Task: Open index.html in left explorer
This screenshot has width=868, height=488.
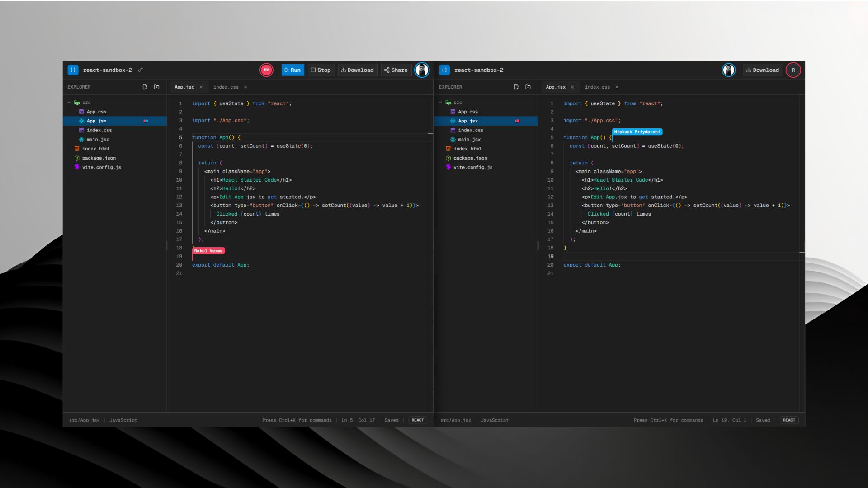Action: (x=115, y=149)
